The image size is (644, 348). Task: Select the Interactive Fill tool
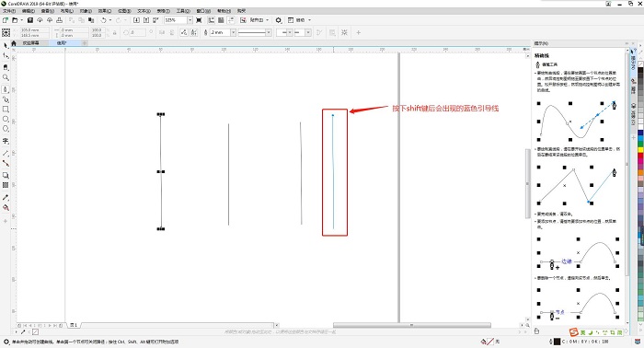point(6,207)
